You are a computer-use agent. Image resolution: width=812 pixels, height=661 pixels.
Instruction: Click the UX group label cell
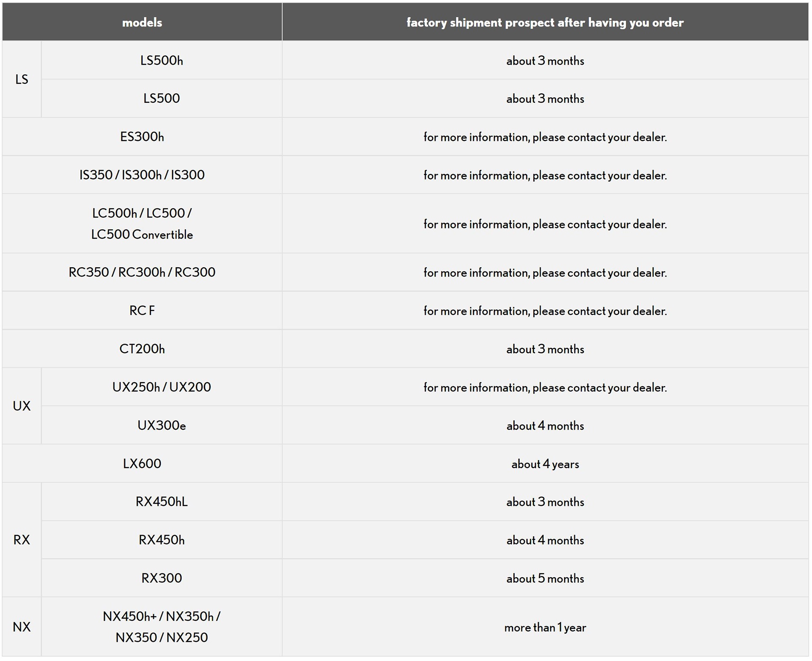click(22, 406)
